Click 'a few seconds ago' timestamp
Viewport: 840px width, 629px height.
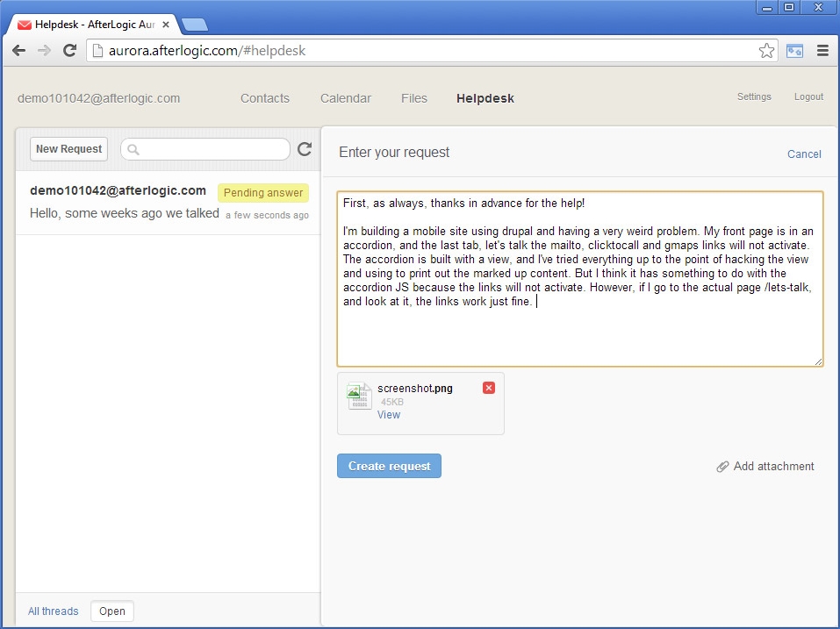pos(267,215)
